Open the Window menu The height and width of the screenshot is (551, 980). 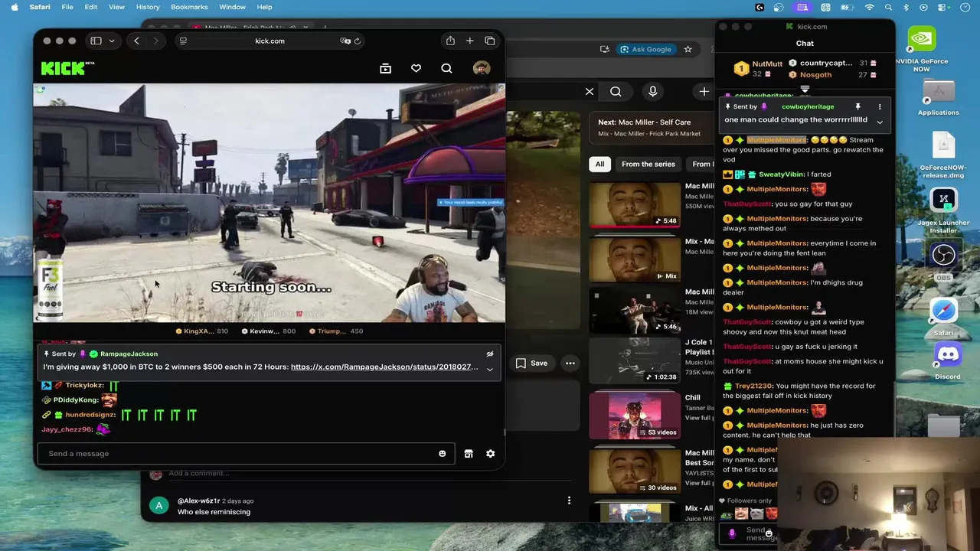pyautogui.click(x=232, y=7)
